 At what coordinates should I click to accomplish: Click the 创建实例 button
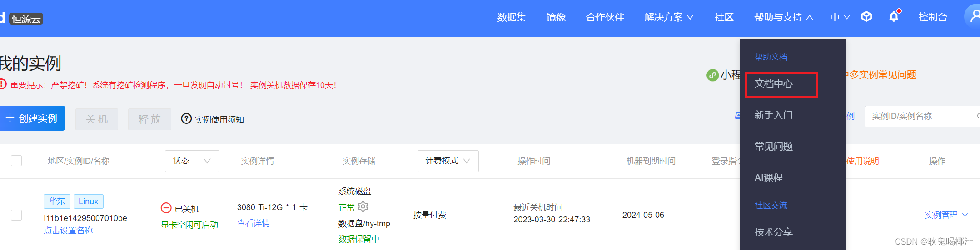[x=33, y=118]
